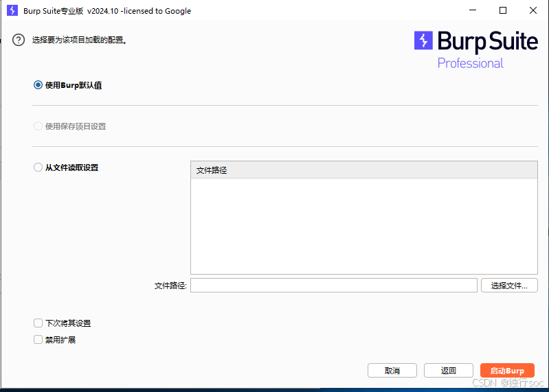Select the 使用保存项目设置 radio option
This screenshot has width=549, height=392.
click(38, 126)
